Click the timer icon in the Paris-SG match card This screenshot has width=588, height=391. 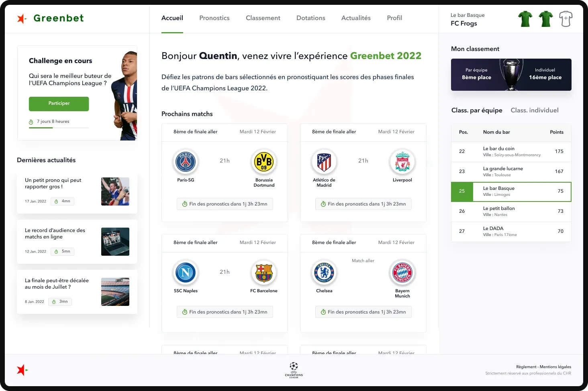coord(185,204)
